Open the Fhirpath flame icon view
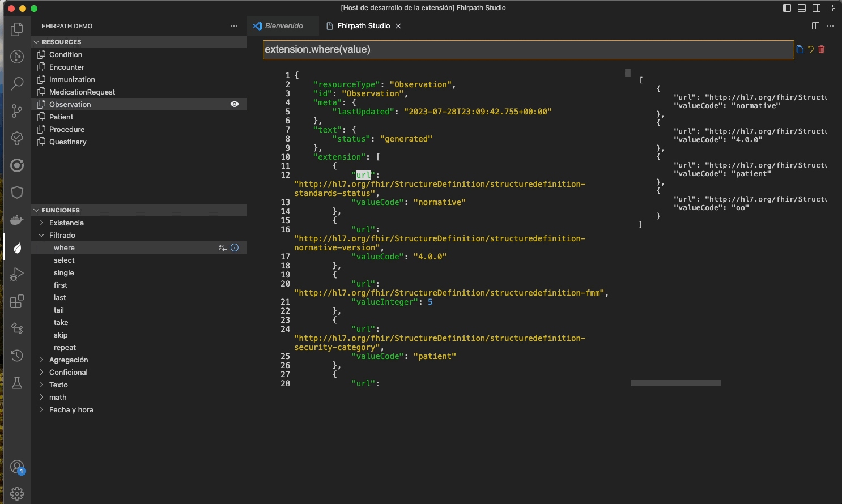842x504 pixels. click(17, 247)
